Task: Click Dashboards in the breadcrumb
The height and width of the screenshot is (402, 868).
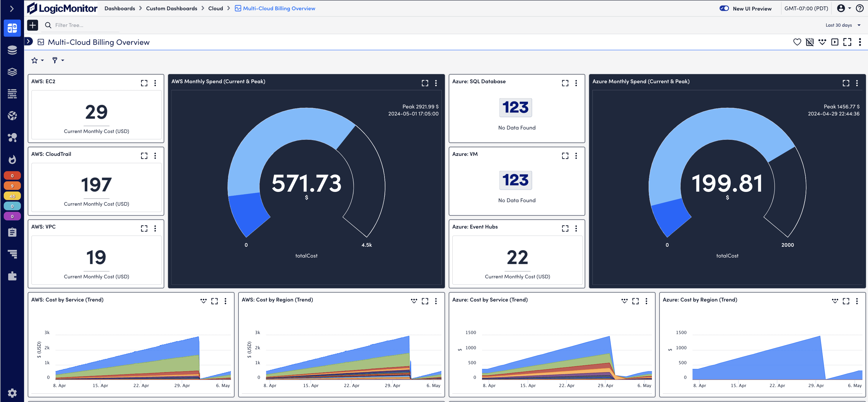Action: 119,8
